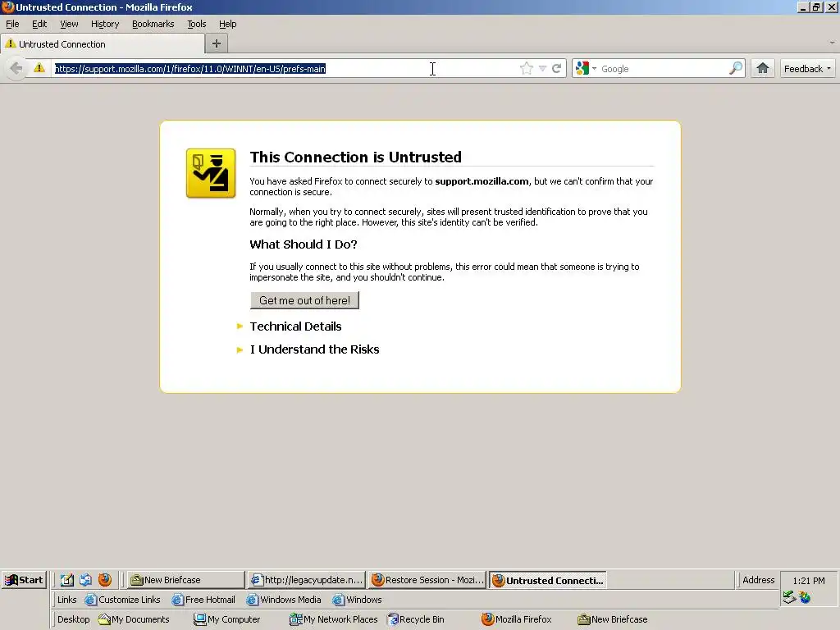Click the Address toolbar label on taskbar
This screenshot has width=840, height=630.
[758, 580]
